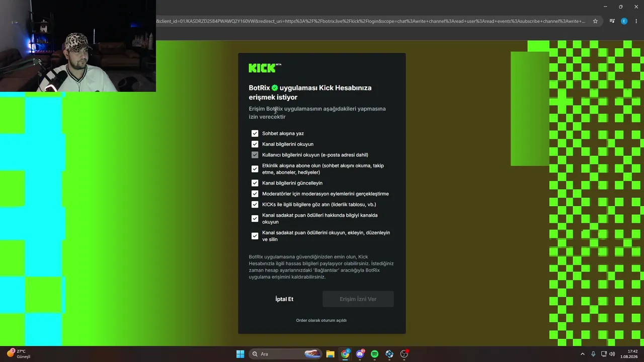Open the Chrome three-dot menu
644x362 pixels.
pos(636,21)
